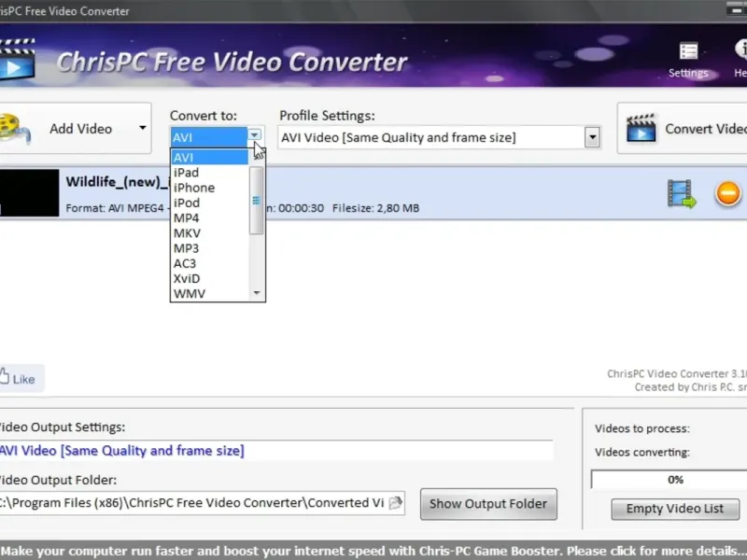The height and width of the screenshot is (560, 747).
Task: Choose iPhone from the format list
Action: pos(209,188)
